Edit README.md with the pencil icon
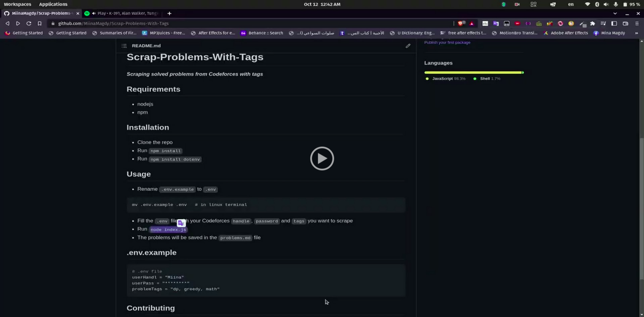Image resolution: width=644 pixels, height=317 pixels. pyautogui.click(x=408, y=46)
